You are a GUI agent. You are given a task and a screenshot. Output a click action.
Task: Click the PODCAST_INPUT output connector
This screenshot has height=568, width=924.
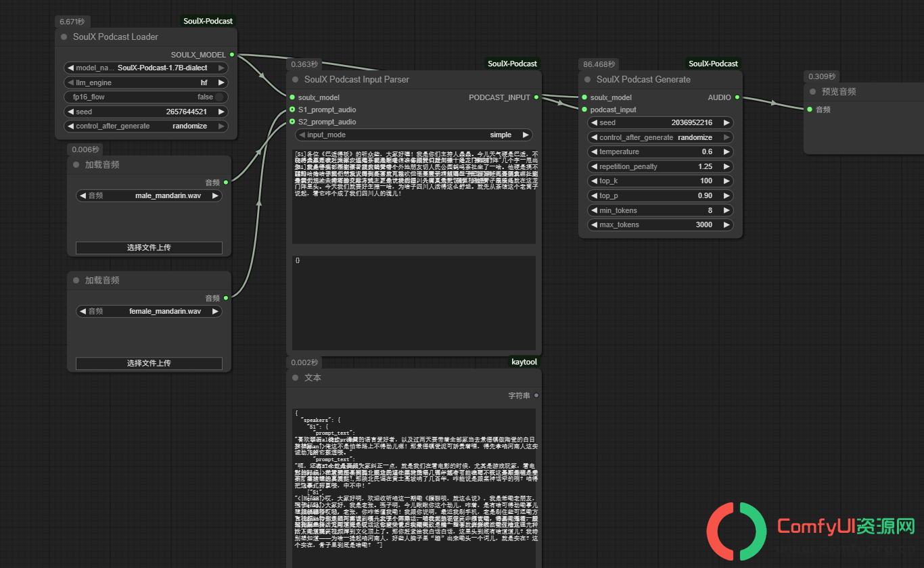coord(536,97)
